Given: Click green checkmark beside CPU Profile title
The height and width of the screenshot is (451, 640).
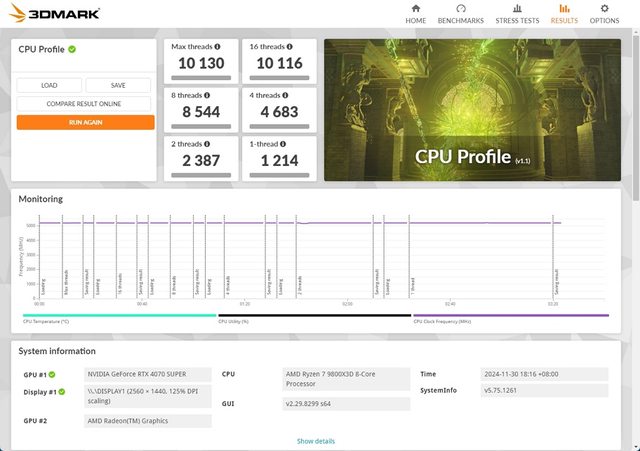Looking at the screenshot, I should pyautogui.click(x=72, y=49).
